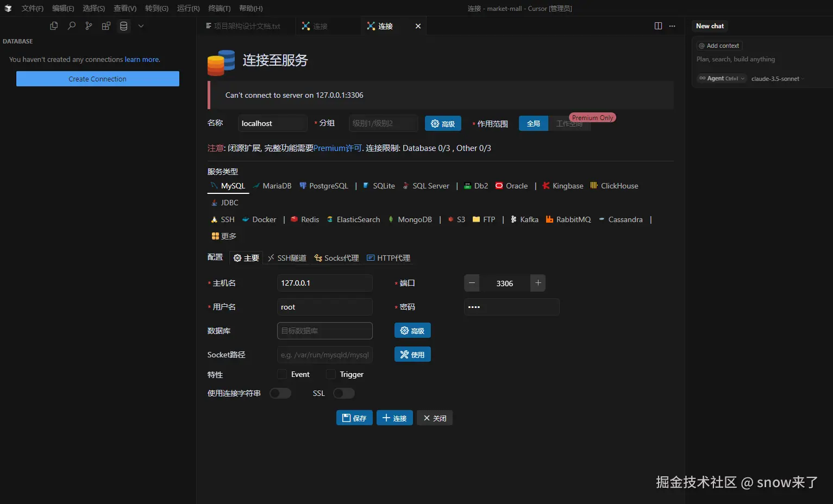Choose SQL Server service type

coord(426,186)
